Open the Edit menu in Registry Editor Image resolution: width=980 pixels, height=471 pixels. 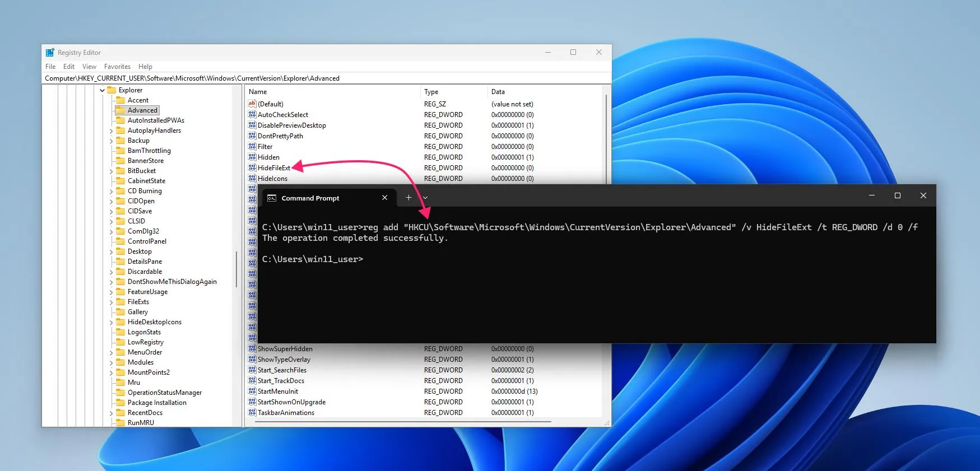[69, 66]
